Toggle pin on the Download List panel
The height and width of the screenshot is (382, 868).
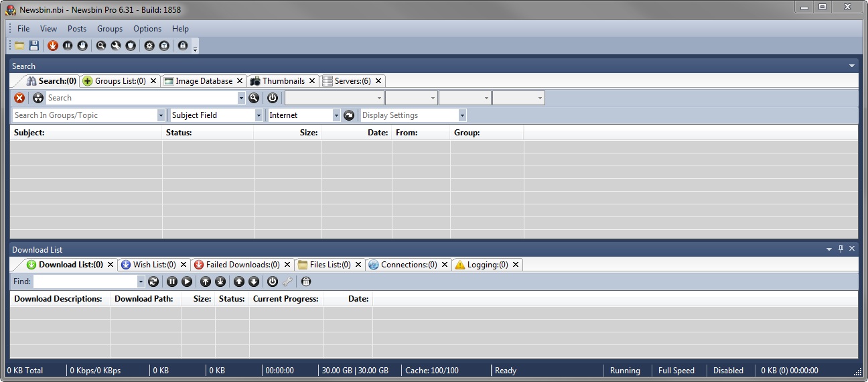[841, 249]
